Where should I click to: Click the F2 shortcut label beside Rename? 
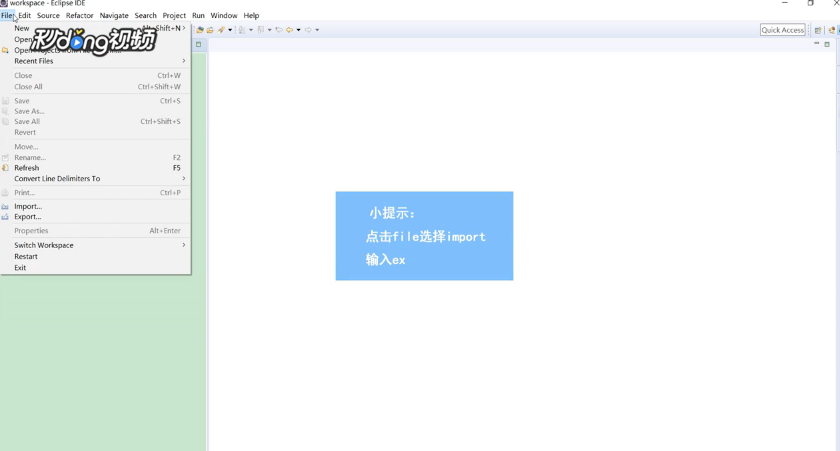(177, 157)
